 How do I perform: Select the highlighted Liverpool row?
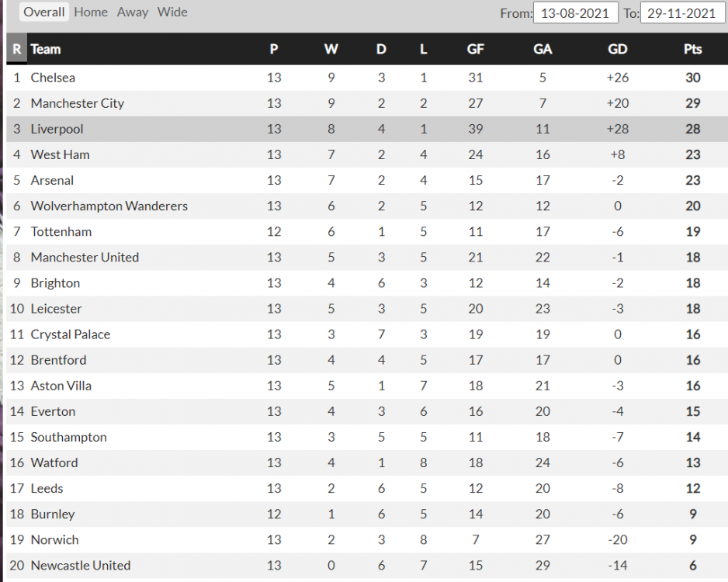click(x=367, y=129)
